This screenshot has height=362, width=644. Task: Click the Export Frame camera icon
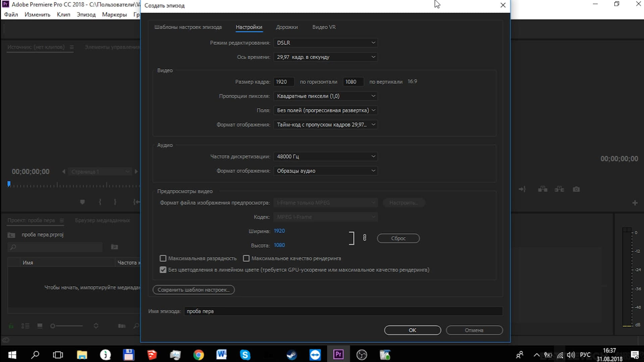click(576, 189)
